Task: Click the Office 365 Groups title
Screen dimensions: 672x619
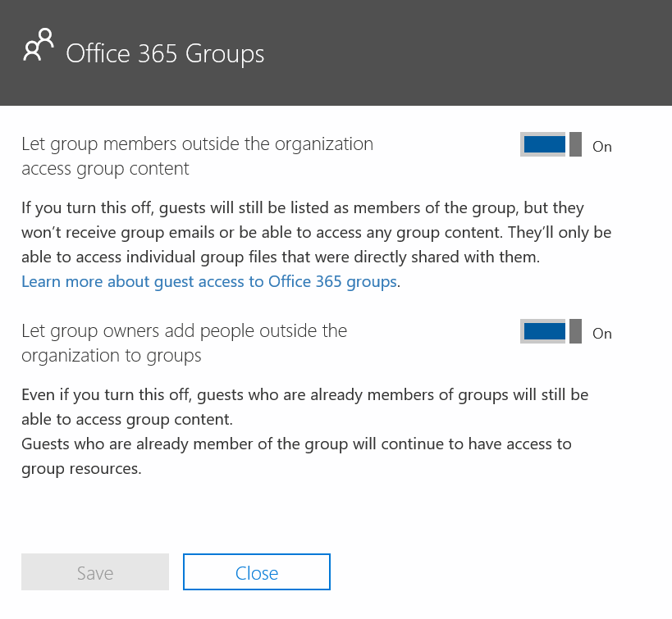Action: pos(165,53)
